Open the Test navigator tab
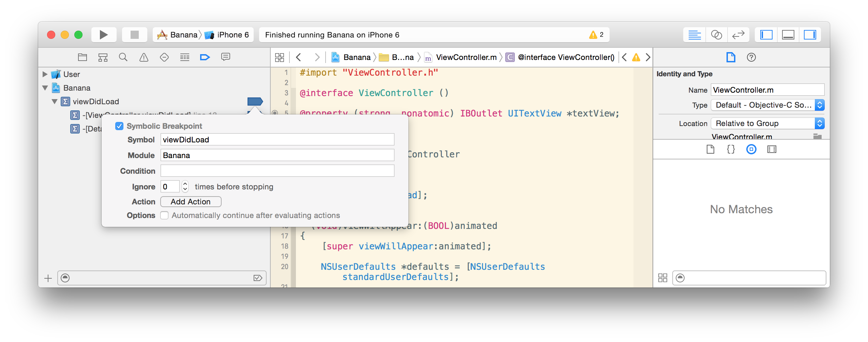Viewport: 868px width, 342px height. click(164, 57)
